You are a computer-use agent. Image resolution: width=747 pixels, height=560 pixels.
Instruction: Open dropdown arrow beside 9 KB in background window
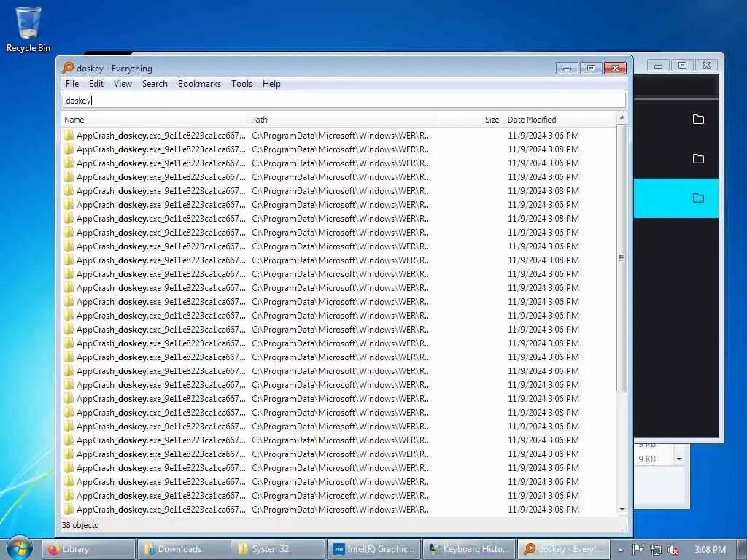tap(679, 459)
